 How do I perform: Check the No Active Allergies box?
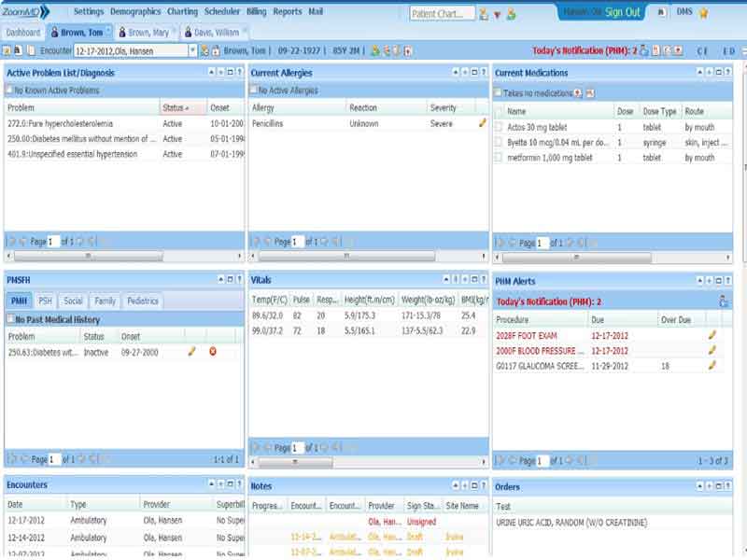pyautogui.click(x=253, y=90)
